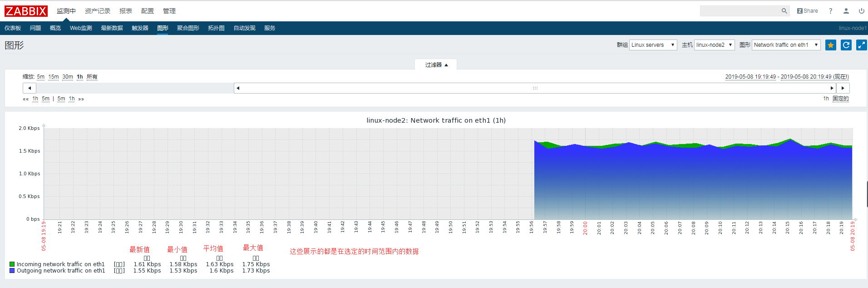
Task: Open the user profile icon
Action: click(846, 11)
